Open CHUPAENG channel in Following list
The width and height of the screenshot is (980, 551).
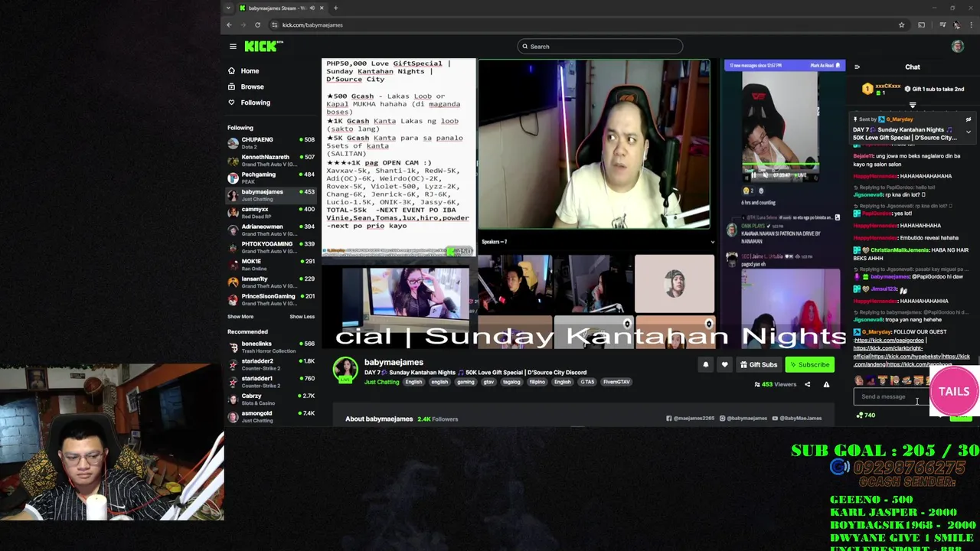[x=271, y=142]
